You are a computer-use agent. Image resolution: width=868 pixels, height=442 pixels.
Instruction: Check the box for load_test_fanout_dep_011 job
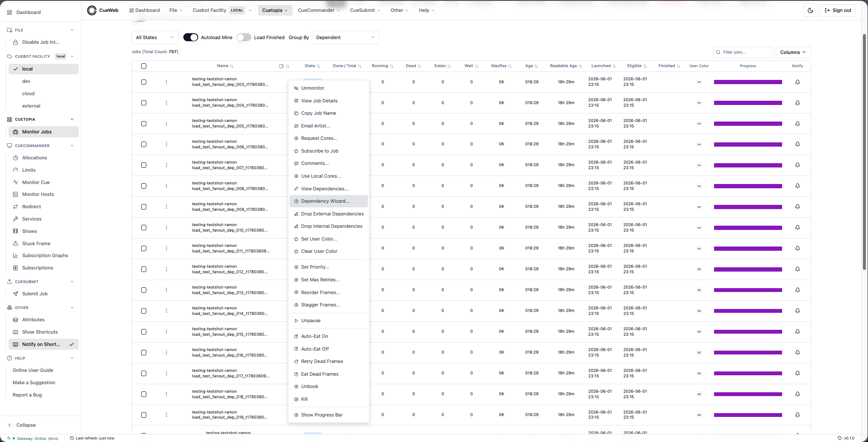(x=144, y=249)
